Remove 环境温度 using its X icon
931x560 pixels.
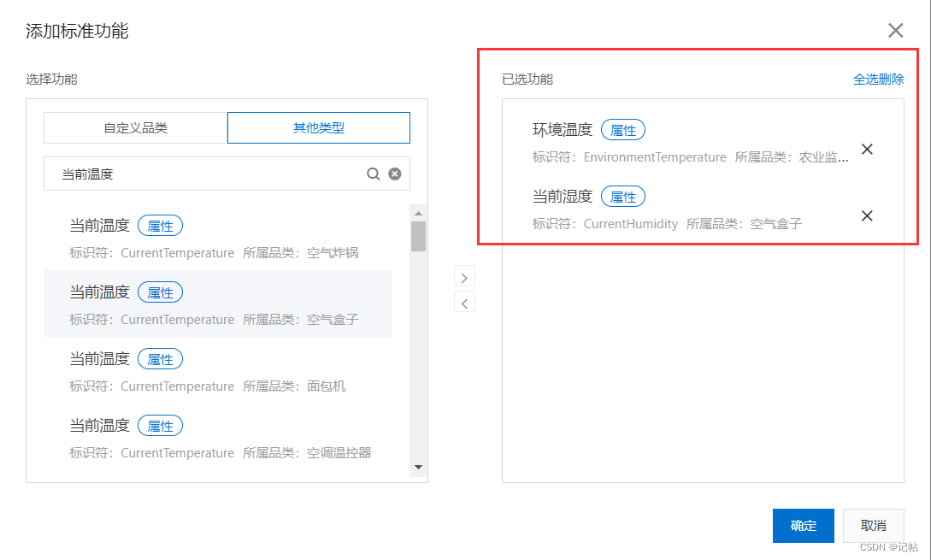pyautogui.click(x=867, y=149)
